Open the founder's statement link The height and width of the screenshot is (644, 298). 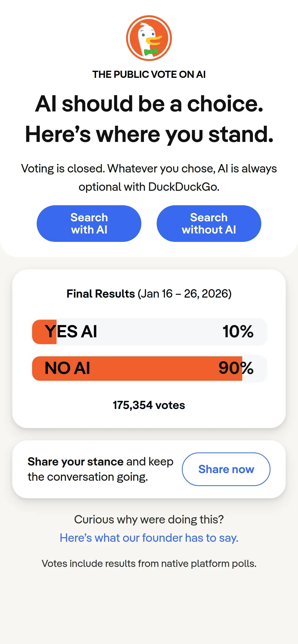[x=149, y=538]
